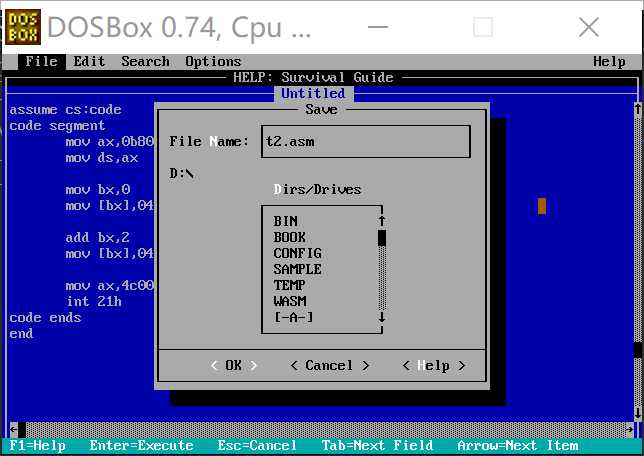Click the Help button in Save dialog
The width and height of the screenshot is (644, 456).
click(x=434, y=366)
